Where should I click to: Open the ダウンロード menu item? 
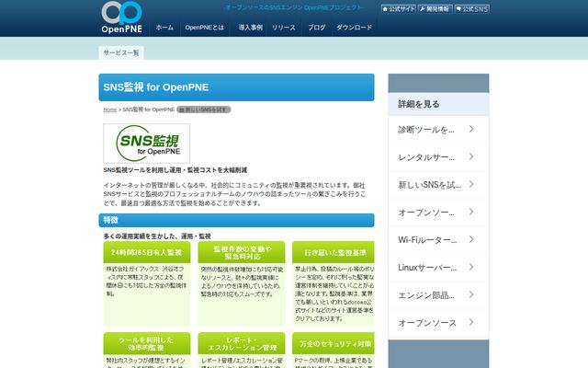354,28
